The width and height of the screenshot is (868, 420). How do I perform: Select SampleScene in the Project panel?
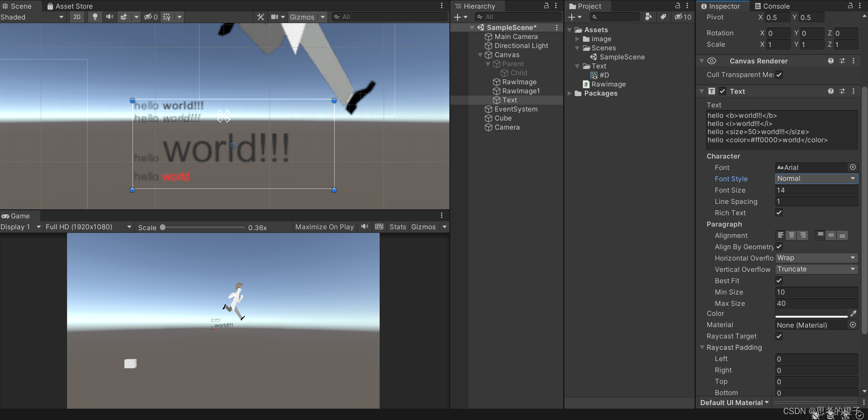(622, 57)
